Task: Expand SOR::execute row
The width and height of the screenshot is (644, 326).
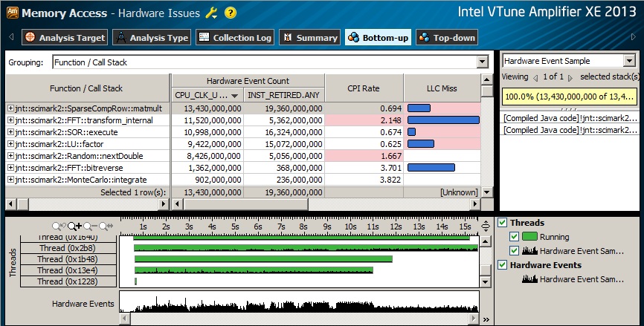Action: click(x=10, y=132)
